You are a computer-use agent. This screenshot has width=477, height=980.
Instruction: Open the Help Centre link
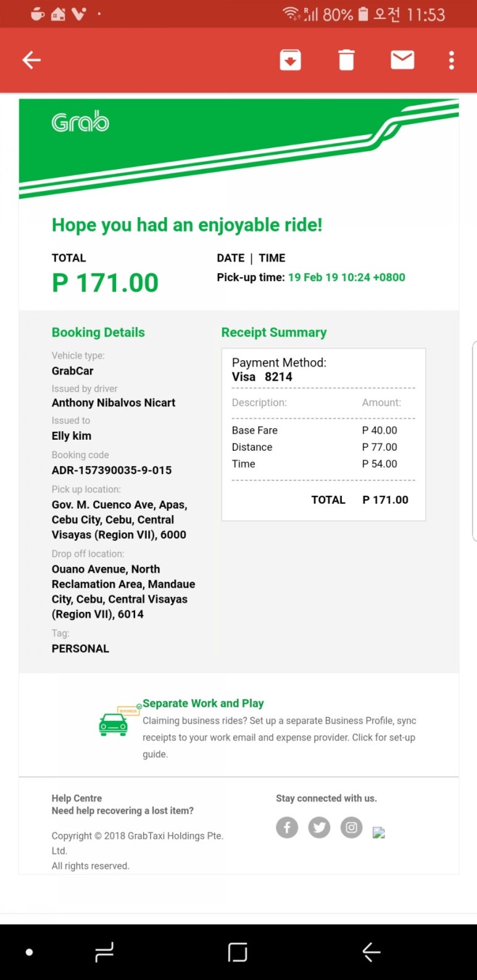[x=77, y=798]
